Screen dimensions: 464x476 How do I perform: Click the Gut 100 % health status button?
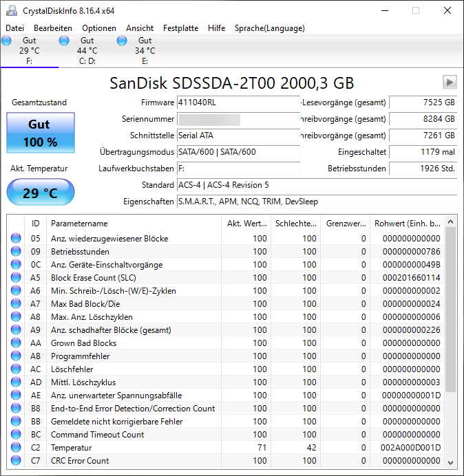[41, 133]
